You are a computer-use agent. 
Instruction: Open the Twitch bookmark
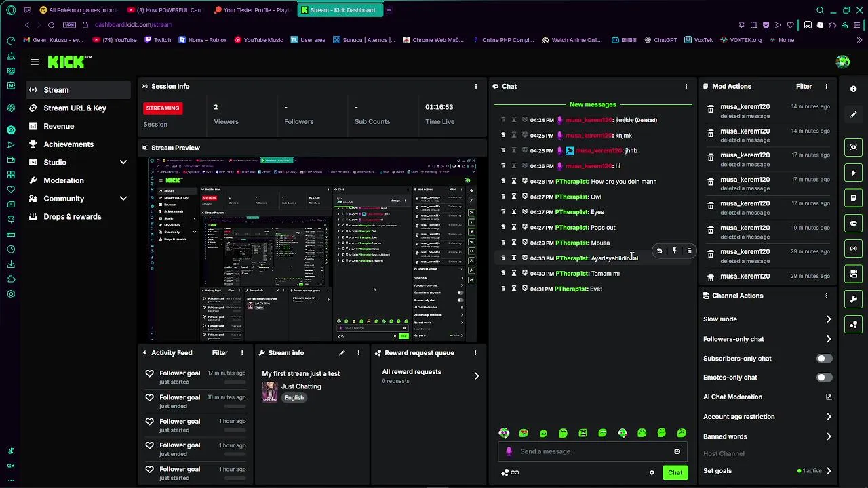157,40
